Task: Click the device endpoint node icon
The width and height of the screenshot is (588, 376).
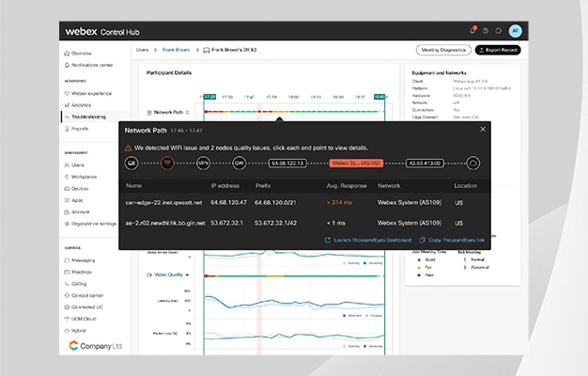Action: pos(132,164)
